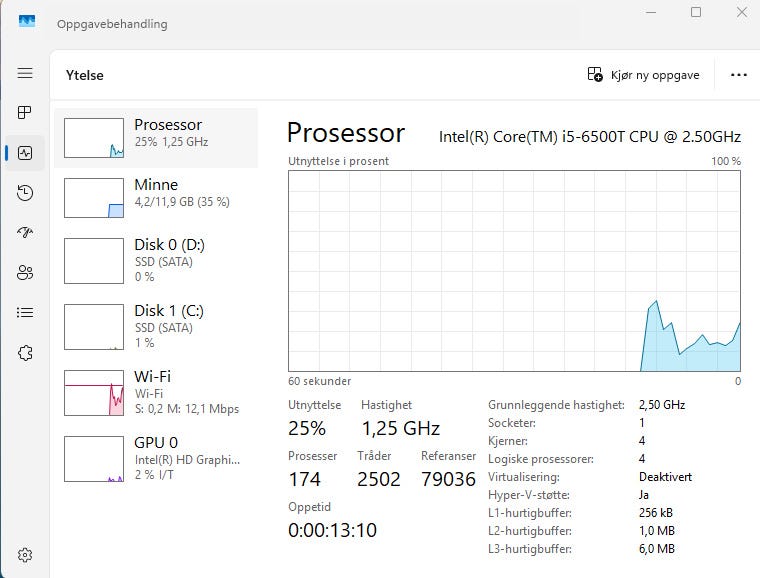Click the Prosessor mini graph thumbnail
Image resolution: width=760 pixels, height=578 pixels.
(94, 138)
